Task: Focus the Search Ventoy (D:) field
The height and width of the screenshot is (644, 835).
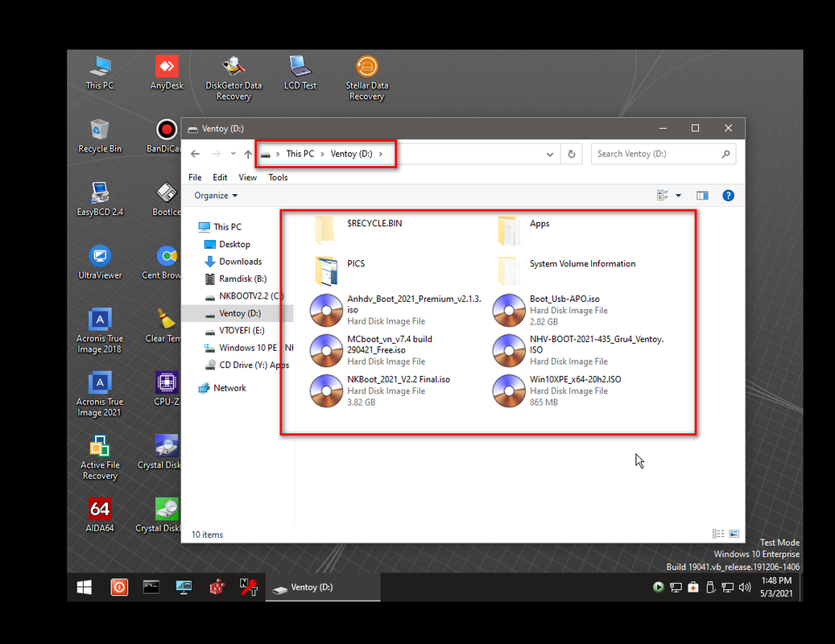Action: (x=658, y=154)
